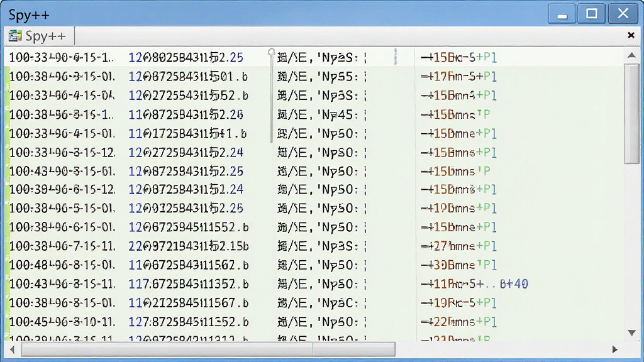This screenshot has height=362, width=644.
Task: Select the cell containing "Np45:"
Action: click(x=322, y=114)
